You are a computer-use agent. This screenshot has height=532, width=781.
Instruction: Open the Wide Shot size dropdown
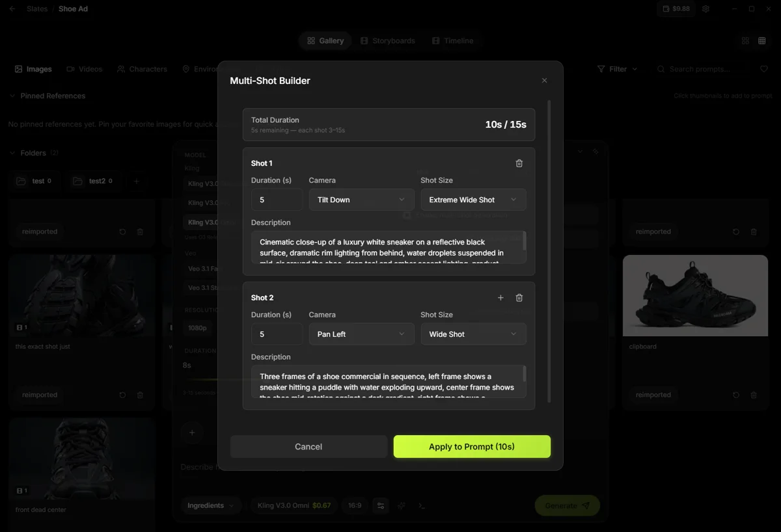[473, 334]
